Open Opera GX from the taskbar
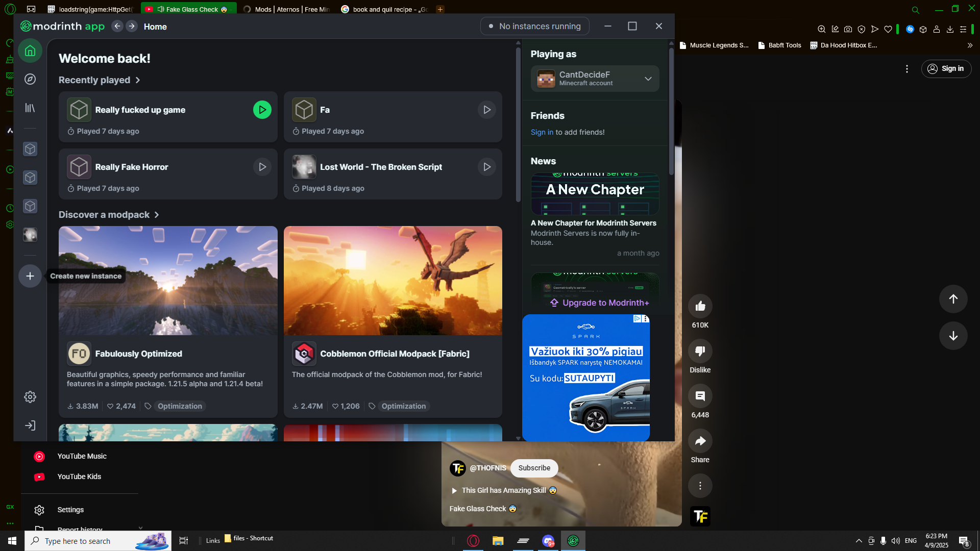The width and height of the screenshot is (980, 551). tap(473, 541)
